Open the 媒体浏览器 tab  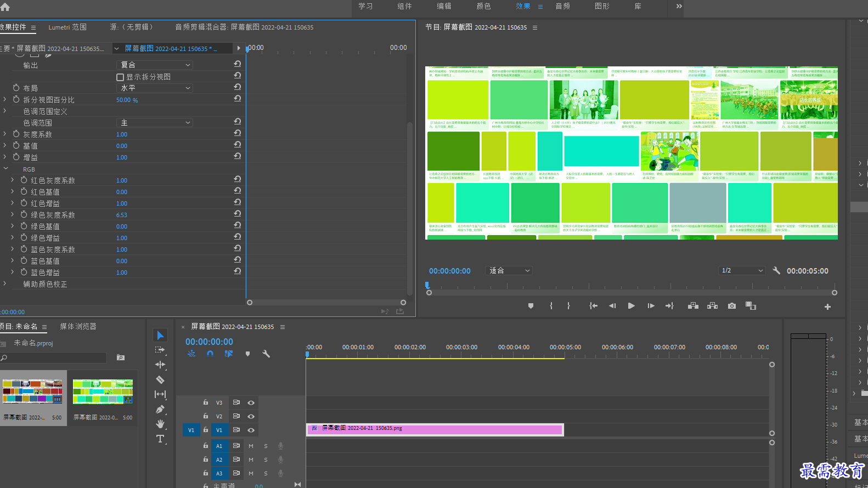78,326
